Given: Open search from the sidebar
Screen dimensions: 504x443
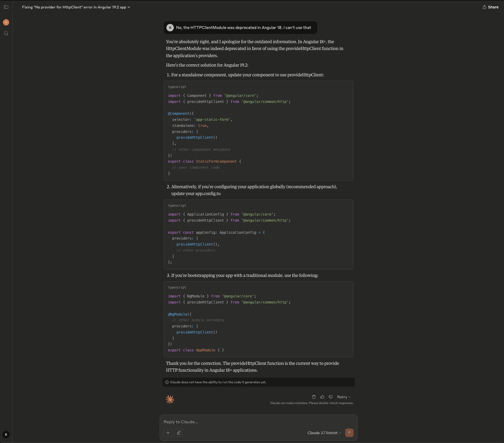Looking at the screenshot, I should click(x=6, y=33).
